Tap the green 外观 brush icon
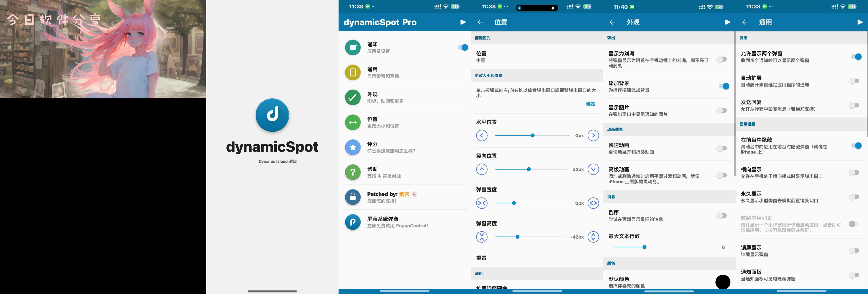This screenshot has height=294, width=868. click(x=353, y=97)
